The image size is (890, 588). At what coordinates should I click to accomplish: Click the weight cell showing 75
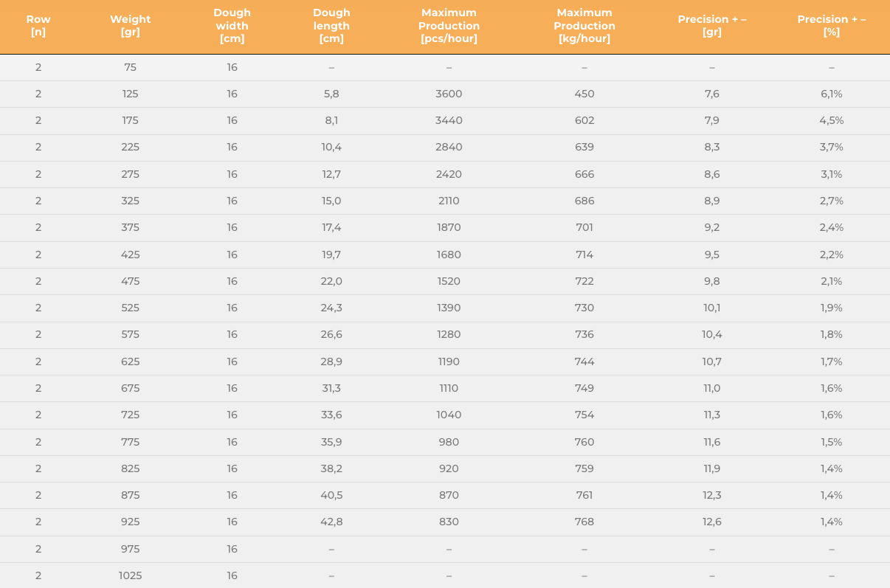130,67
